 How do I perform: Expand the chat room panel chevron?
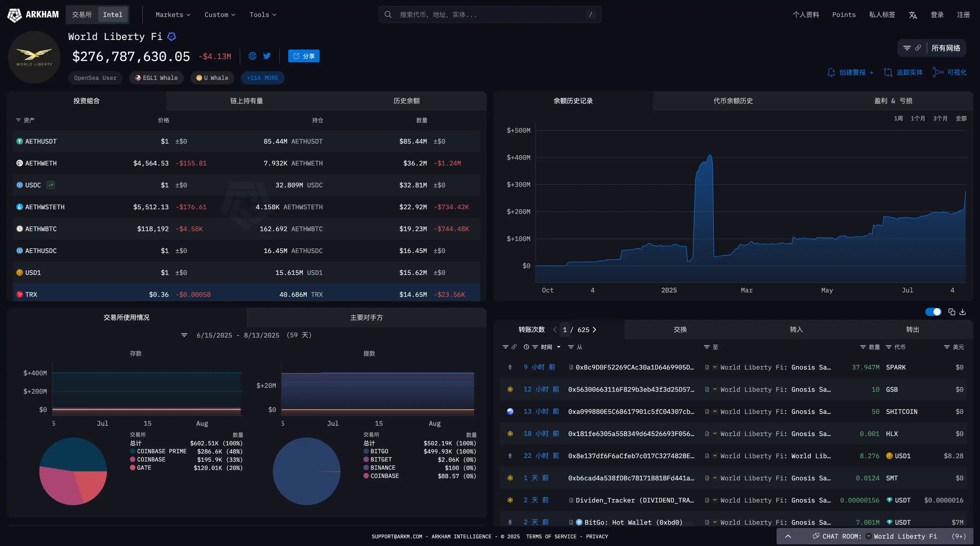[788, 536]
